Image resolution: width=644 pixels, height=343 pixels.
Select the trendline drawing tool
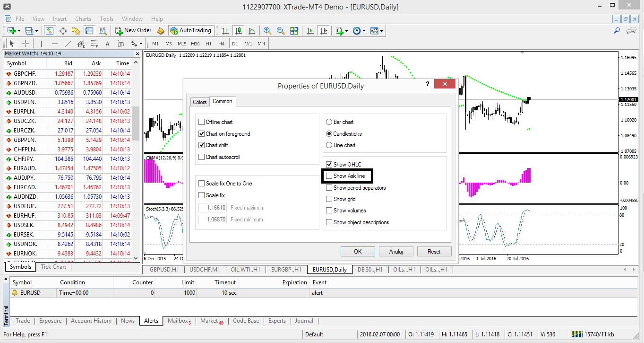coord(68,44)
